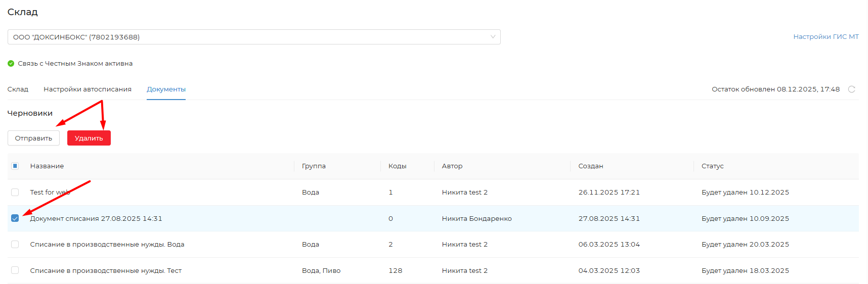Switch to the Склад tab
The height and width of the screenshot is (284, 868).
tap(18, 89)
